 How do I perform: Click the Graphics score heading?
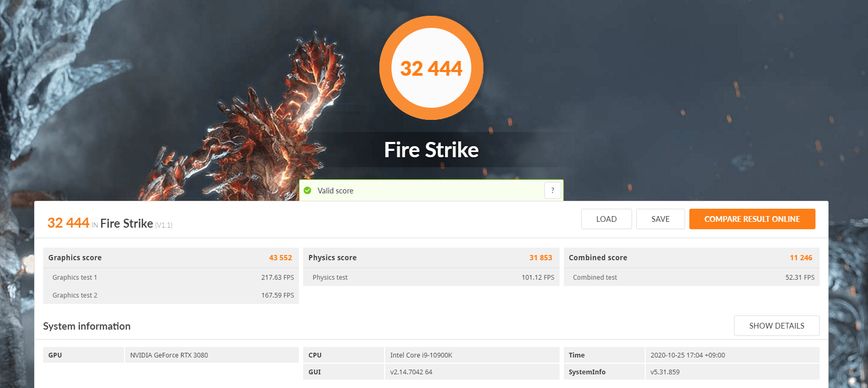(75, 258)
